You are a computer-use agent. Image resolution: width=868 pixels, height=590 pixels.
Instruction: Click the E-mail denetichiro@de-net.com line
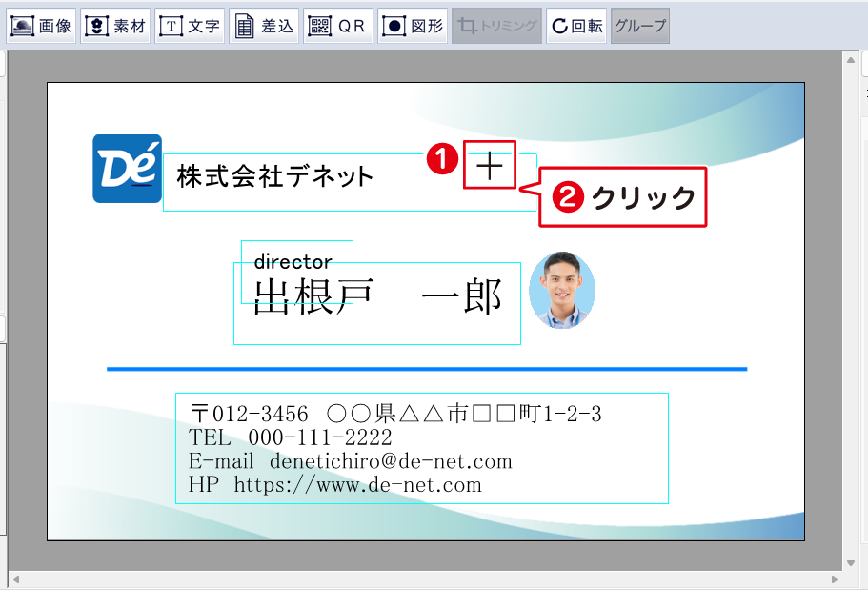[350, 461]
